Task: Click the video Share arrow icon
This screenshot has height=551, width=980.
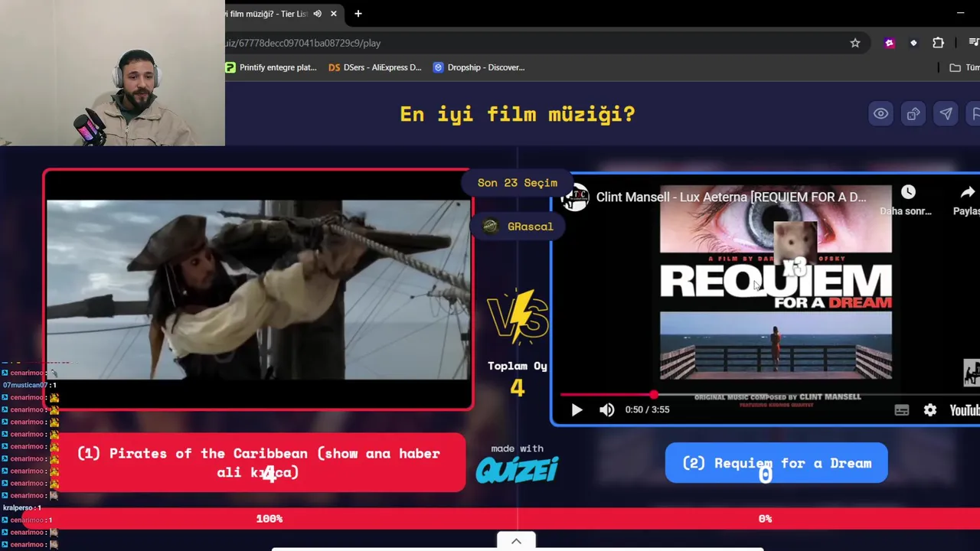Action: click(967, 192)
